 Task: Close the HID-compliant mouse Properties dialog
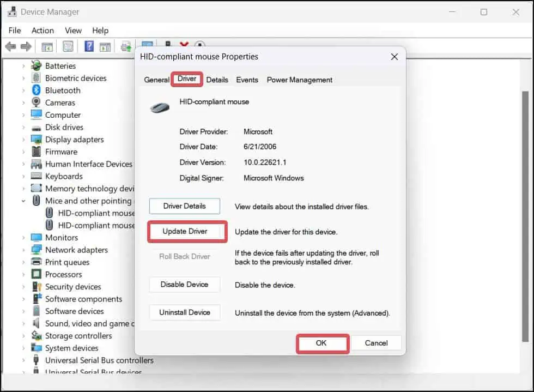point(395,57)
